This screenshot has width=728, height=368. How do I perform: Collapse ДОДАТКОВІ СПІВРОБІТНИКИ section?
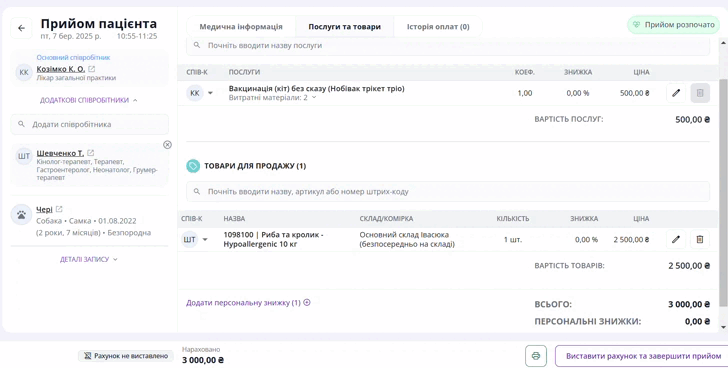point(88,100)
